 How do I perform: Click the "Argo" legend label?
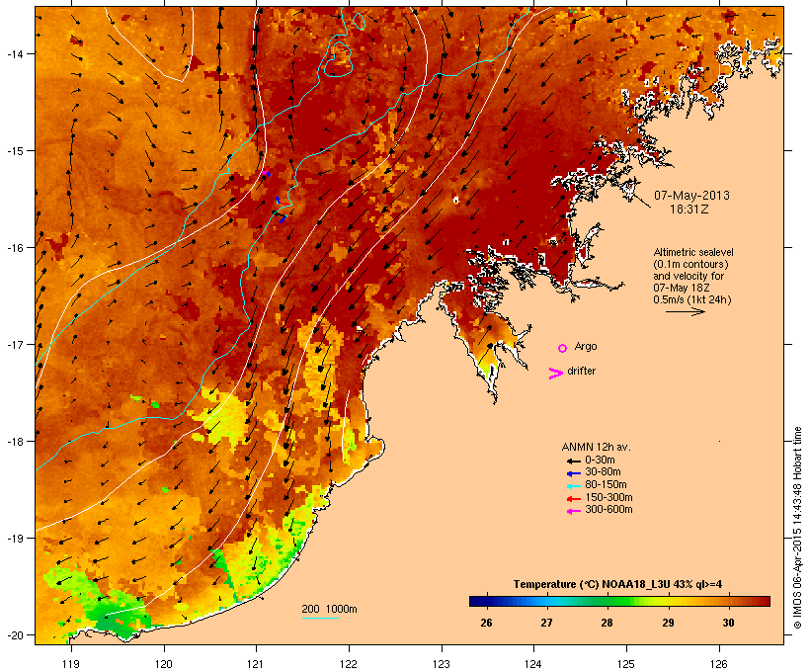(586, 346)
